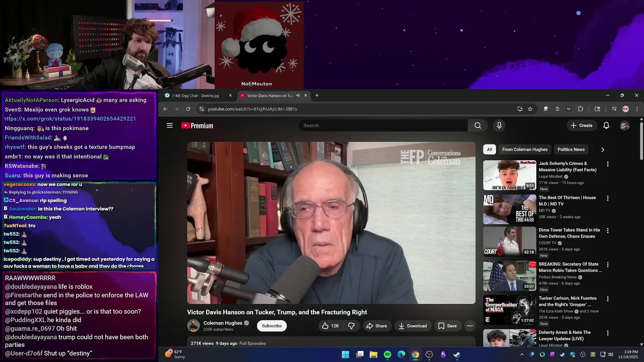Viewport: 644px width, 362px height.
Task: Click the Create button
Action: (582, 126)
